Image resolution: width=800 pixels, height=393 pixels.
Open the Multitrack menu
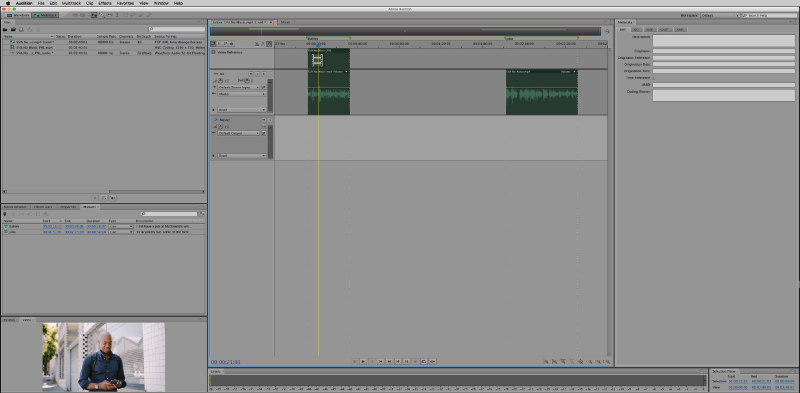[71, 3]
